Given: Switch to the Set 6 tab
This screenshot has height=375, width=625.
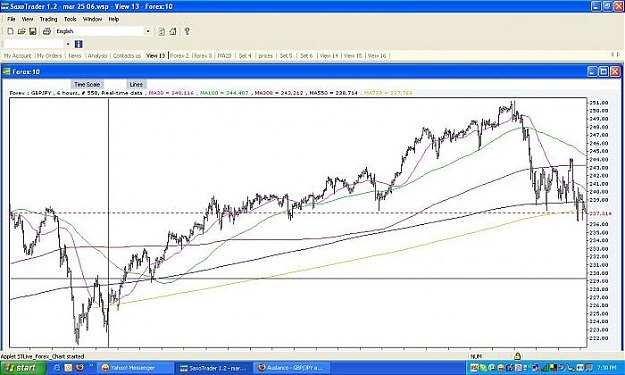Looking at the screenshot, I should pyautogui.click(x=307, y=56).
